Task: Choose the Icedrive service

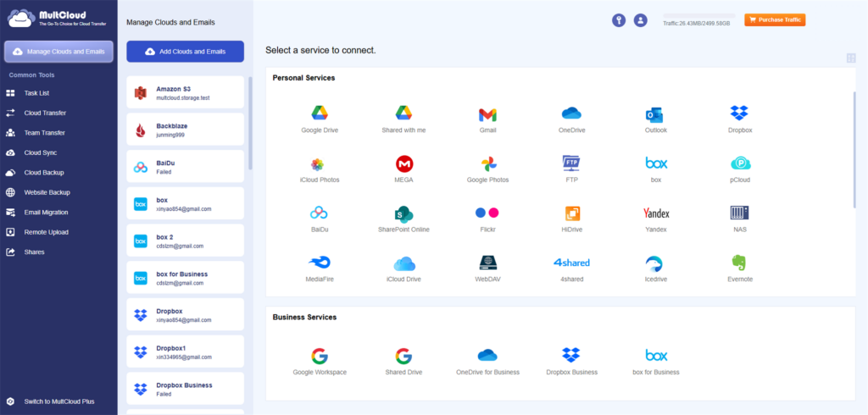Action: coord(656,268)
